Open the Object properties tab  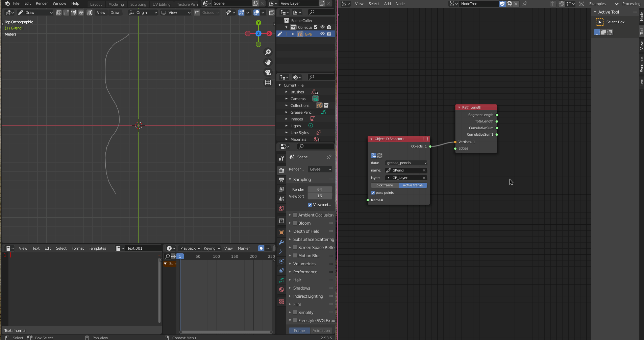click(281, 233)
